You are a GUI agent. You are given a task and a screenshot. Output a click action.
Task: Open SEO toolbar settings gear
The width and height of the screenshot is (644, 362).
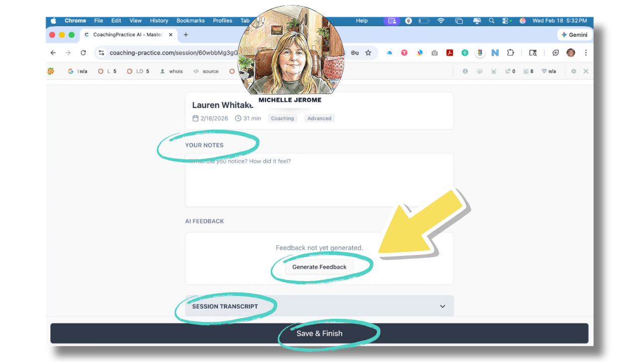574,71
